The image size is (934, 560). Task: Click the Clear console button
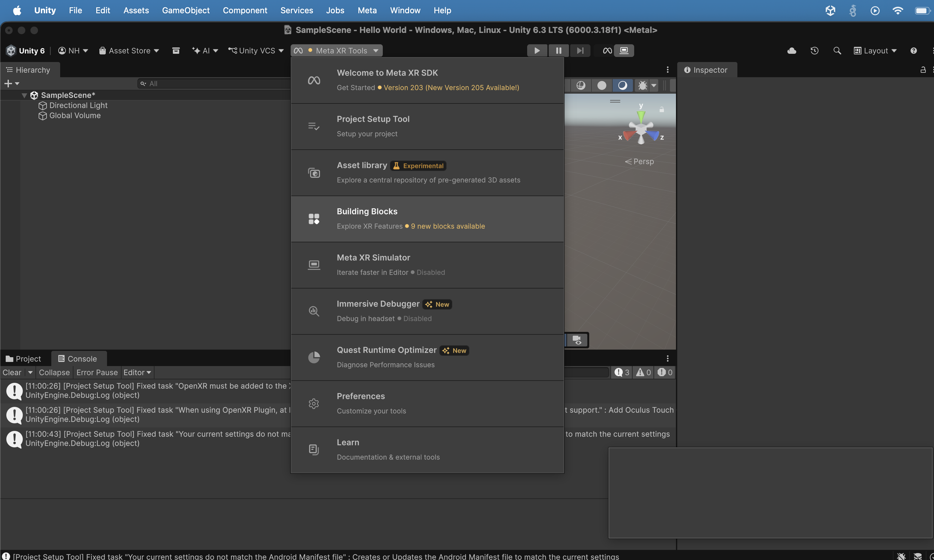tap(12, 372)
